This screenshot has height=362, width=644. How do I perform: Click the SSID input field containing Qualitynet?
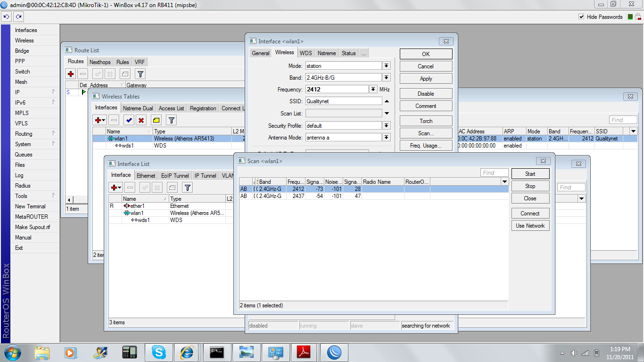click(344, 101)
